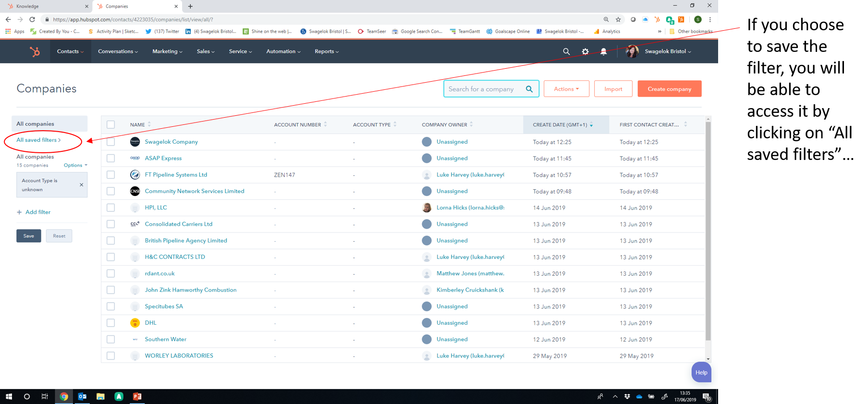Open the Service menu
The width and height of the screenshot is (868, 404).
(240, 51)
